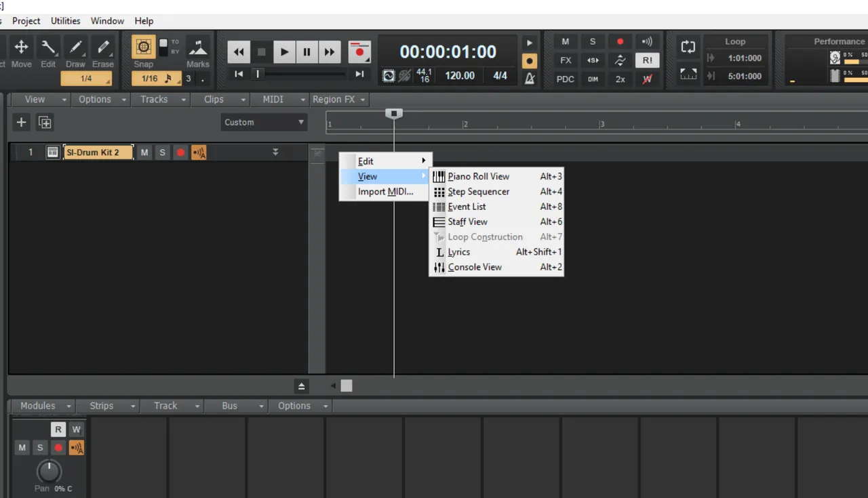Open the 1/16 snap resolution dropdown
This screenshot has width=868, height=498.
pos(156,79)
